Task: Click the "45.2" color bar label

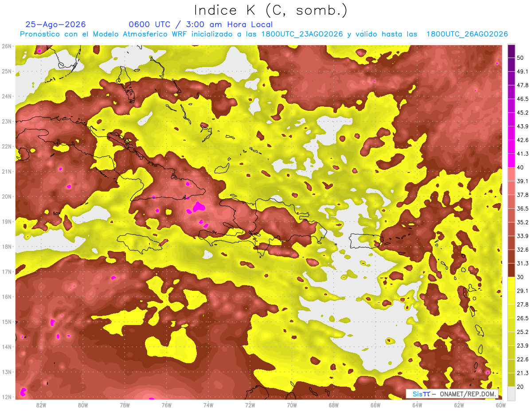Action: coord(523,113)
